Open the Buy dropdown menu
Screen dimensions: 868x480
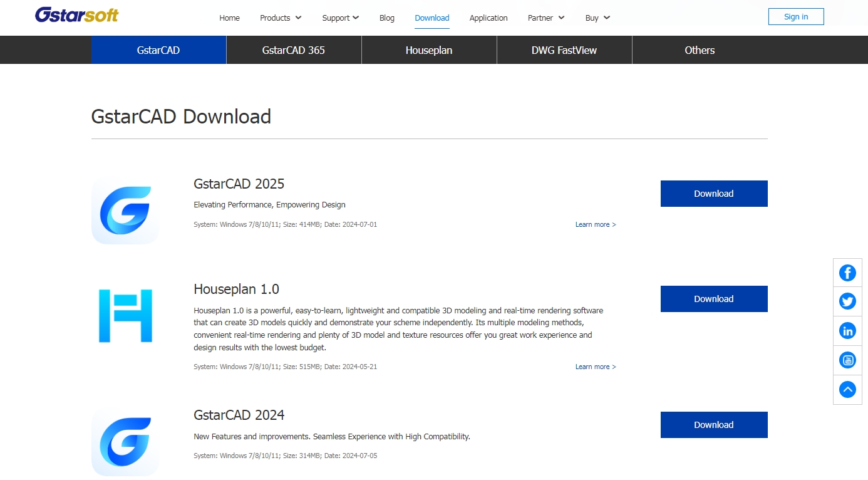tap(597, 18)
